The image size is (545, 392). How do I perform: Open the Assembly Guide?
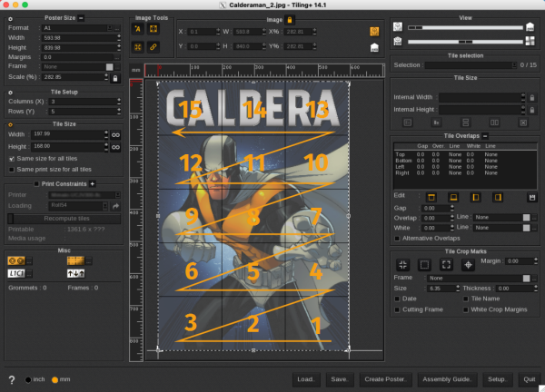[x=448, y=378]
